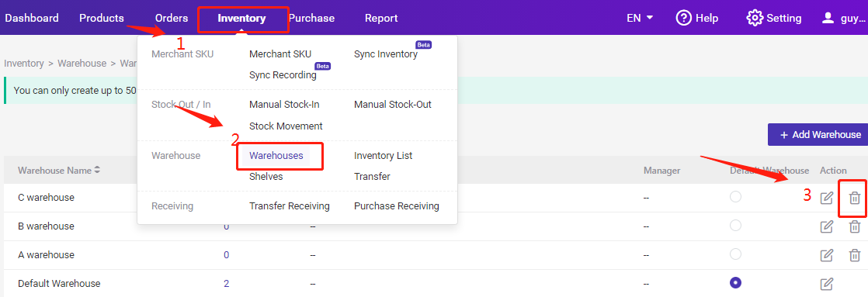Edit the C warehouse entry

tap(827, 198)
